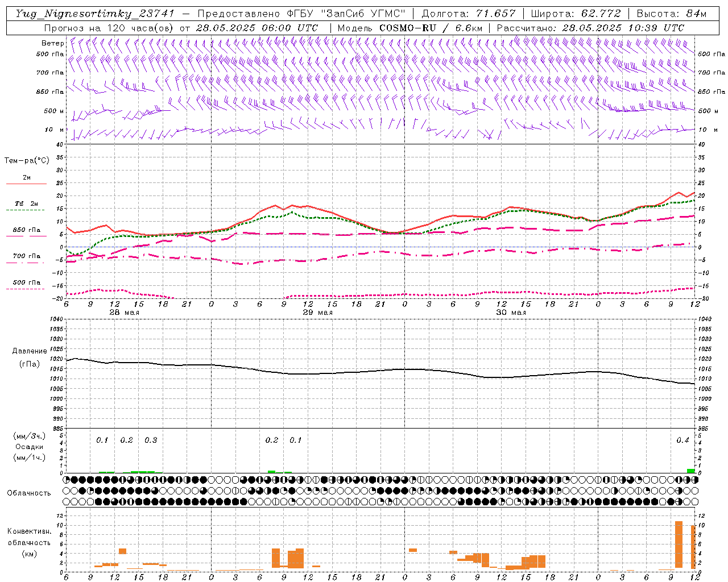Click the Осадки panel label
Viewport: 728px width, 582px height.
[30, 447]
